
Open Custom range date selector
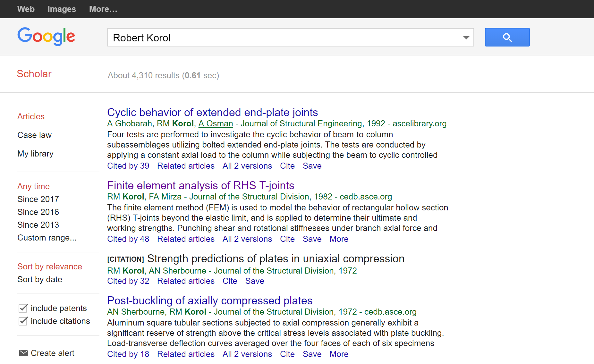coord(47,238)
